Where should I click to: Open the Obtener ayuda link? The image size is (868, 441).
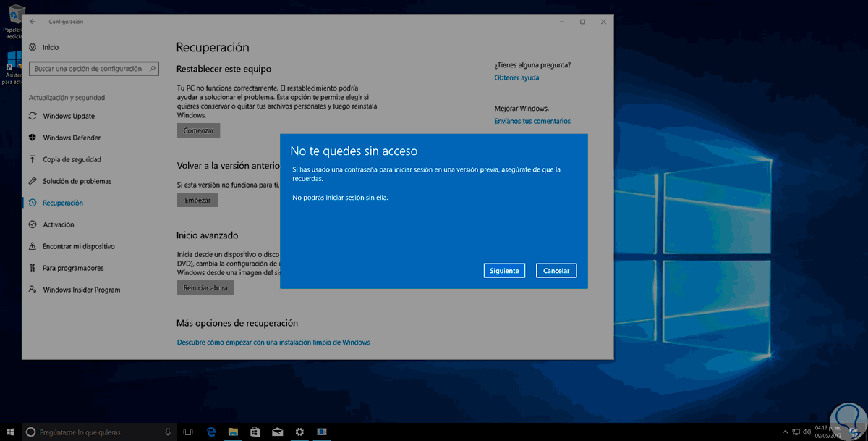[516, 77]
